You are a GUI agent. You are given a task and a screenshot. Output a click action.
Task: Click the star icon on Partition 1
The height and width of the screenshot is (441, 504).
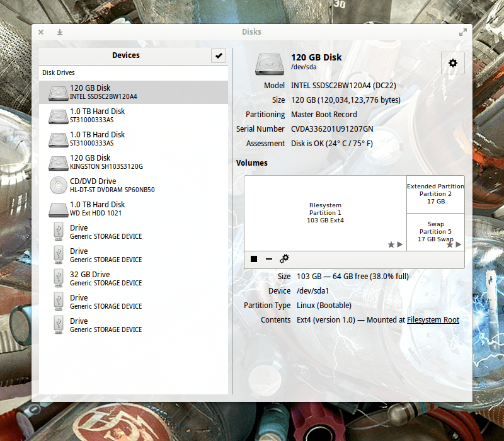tap(390, 244)
